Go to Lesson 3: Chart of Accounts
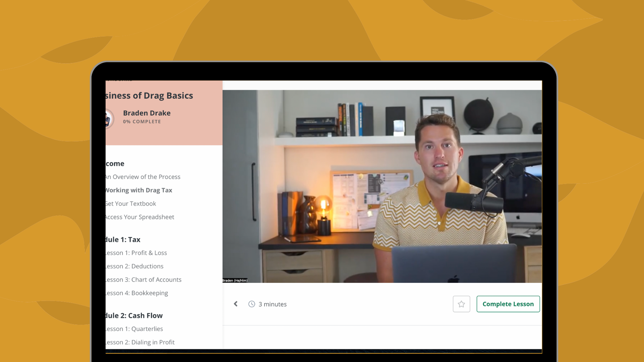 [144, 280]
